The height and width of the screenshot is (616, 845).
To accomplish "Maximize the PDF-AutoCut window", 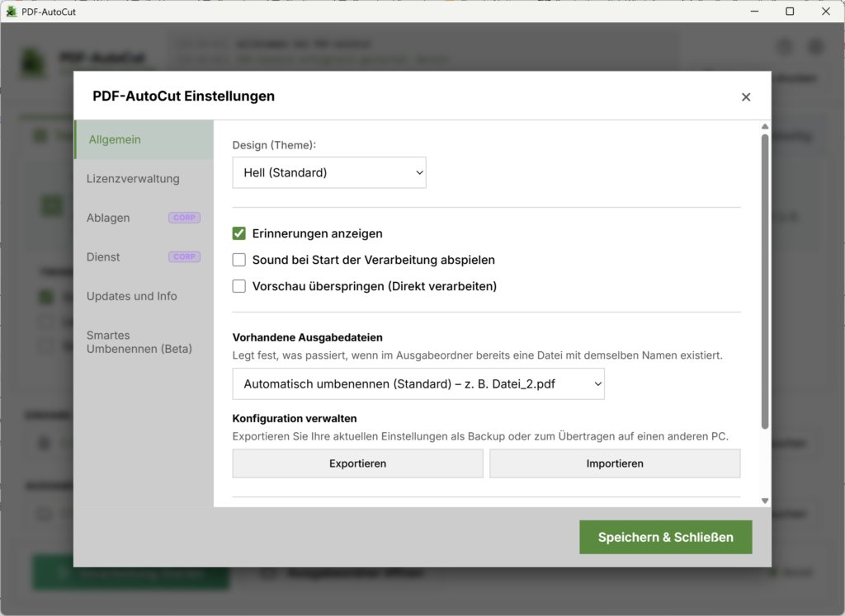I will tap(790, 12).
